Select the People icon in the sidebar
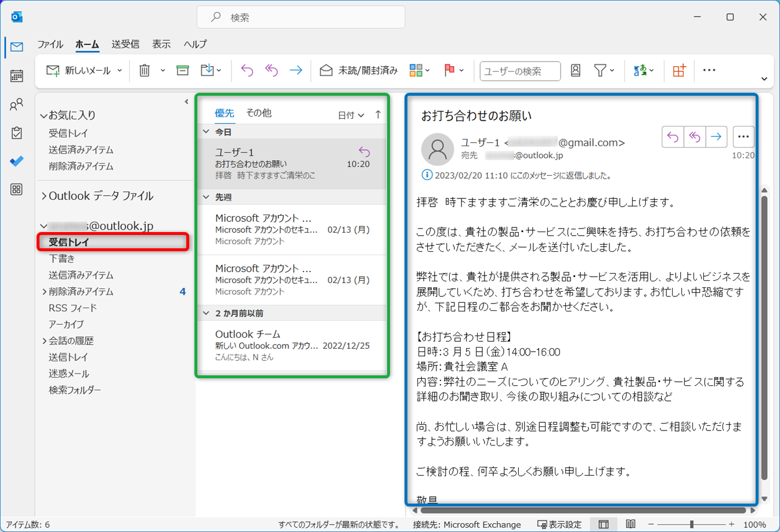The height and width of the screenshot is (532, 780). (x=17, y=104)
